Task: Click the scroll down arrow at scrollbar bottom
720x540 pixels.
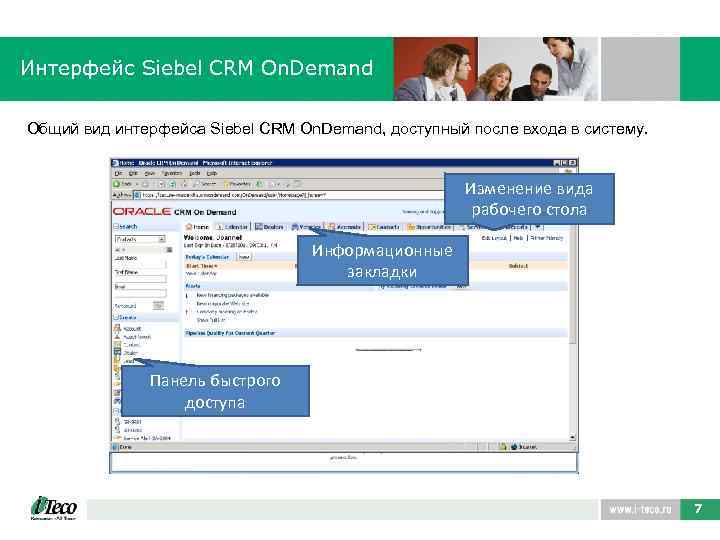Action: (573, 438)
